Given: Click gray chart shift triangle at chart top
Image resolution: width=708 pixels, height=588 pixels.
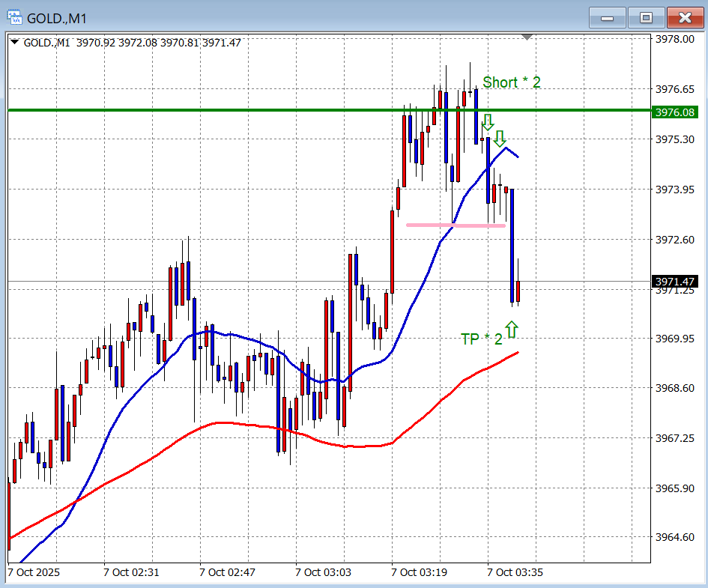Looking at the screenshot, I should pos(527,37).
